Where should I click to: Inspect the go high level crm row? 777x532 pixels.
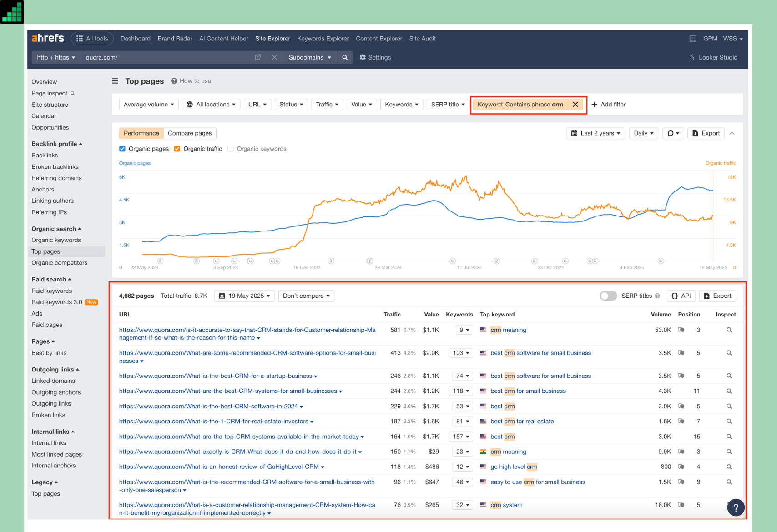pyautogui.click(x=729, y=467)
